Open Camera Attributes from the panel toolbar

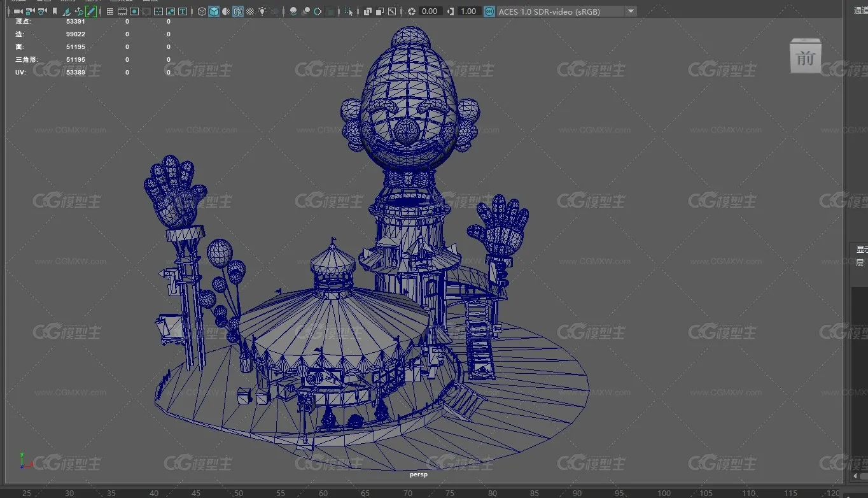tap(42, 11)
